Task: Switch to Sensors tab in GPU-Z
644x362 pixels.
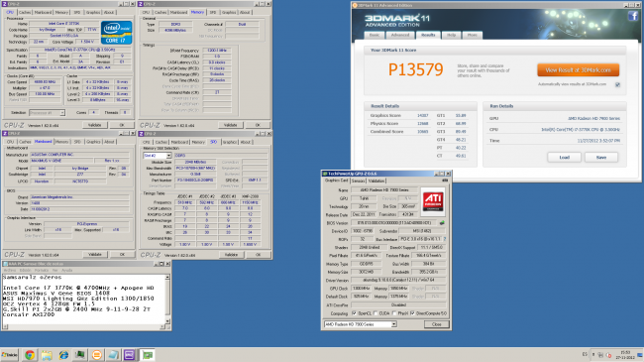Action: 358,181
